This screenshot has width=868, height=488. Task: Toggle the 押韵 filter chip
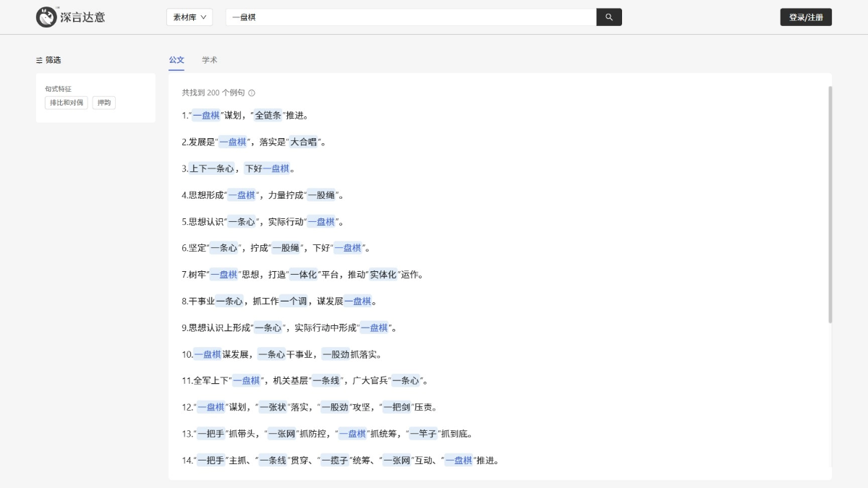103,103
